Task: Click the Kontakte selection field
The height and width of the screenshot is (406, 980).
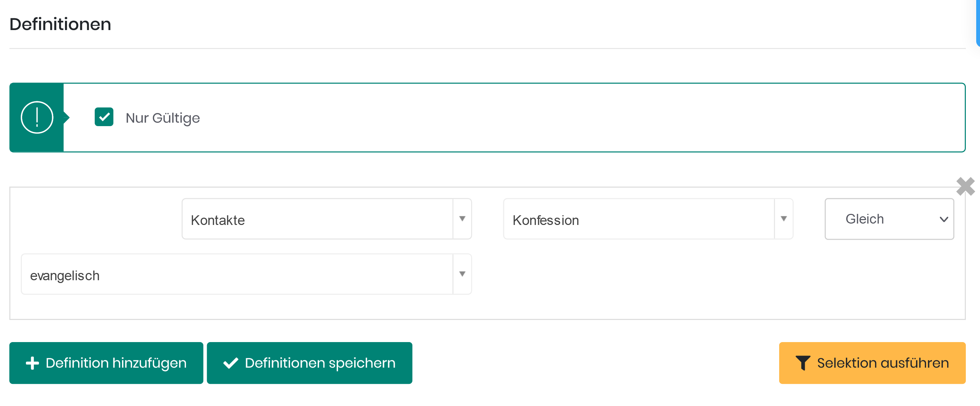Action: [317, 219]
